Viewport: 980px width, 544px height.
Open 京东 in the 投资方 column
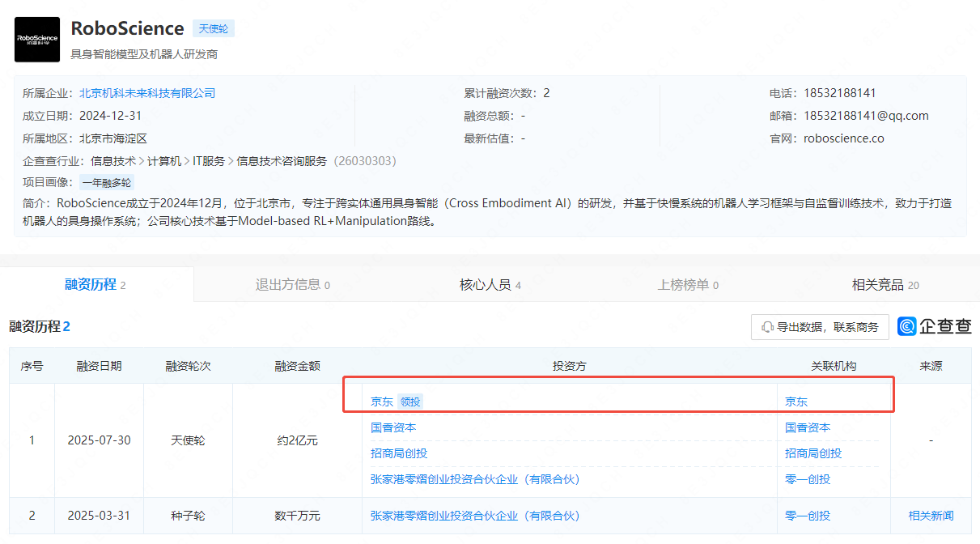point(382,402)
